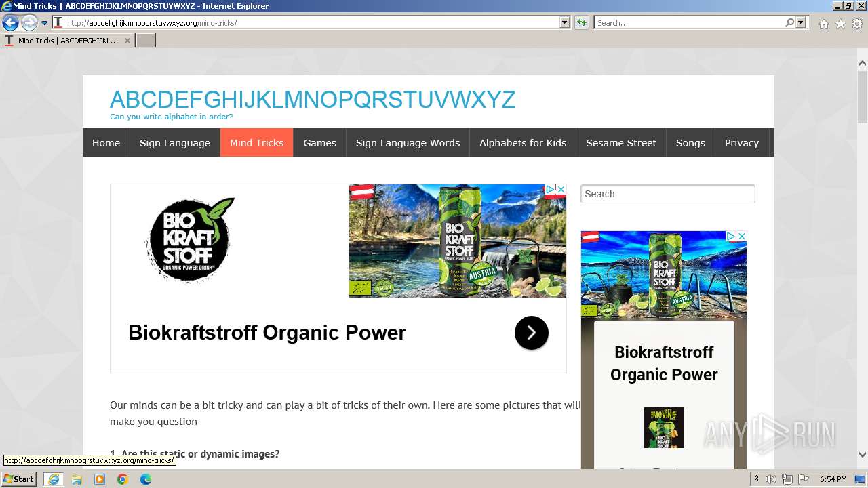868x488 pixels.
Task: Click the vertical scrollbar thumb
Action: pos(863,97)
